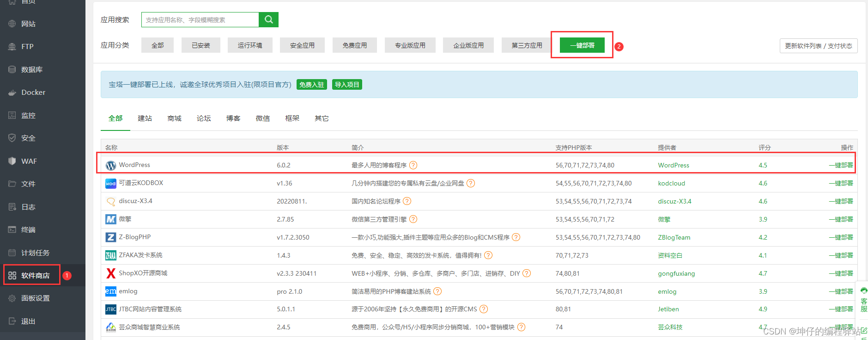Open help icon for WordPress description

(413, 165)
